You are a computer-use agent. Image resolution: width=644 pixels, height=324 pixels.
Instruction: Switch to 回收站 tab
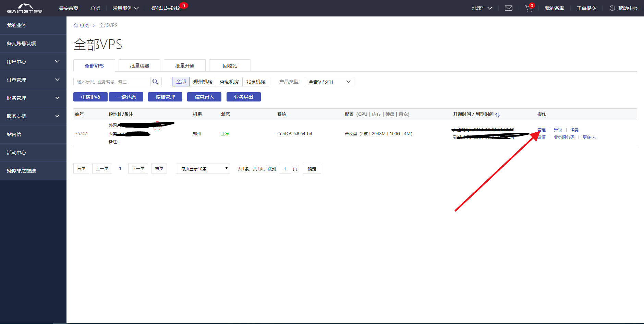[x=230, y=66]
